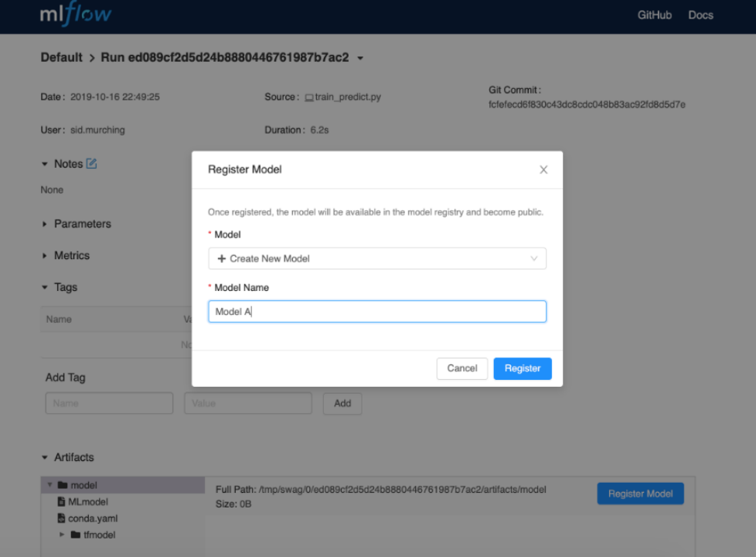The height and width of the screenshot is (557, 756).
Task: Confirm with the Register button
Action: (522, 368)
